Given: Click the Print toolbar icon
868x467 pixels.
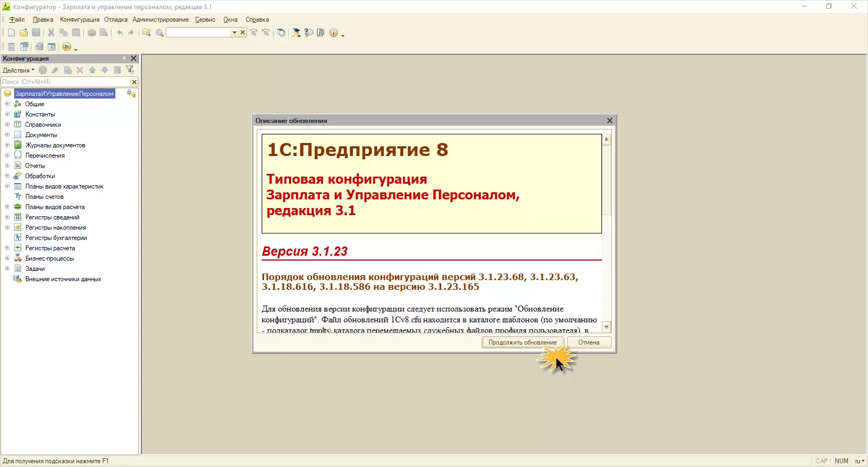Looking at the screenshot, I should tap(92, 33).
